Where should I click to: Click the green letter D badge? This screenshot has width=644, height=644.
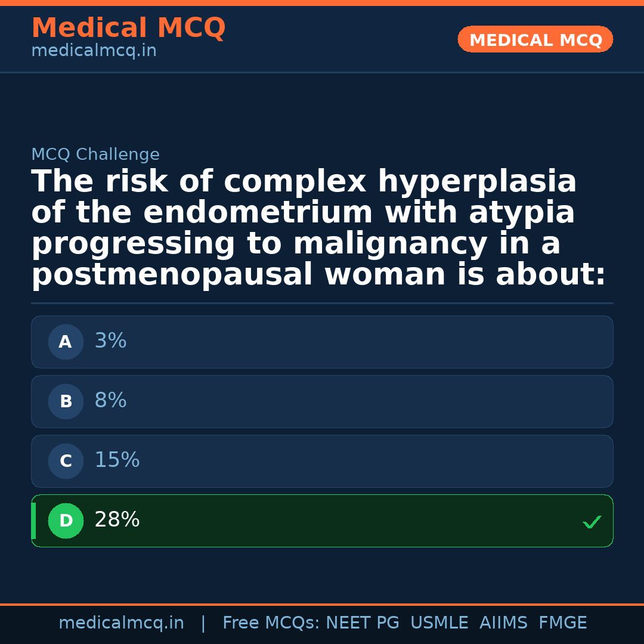click(66, 521)
